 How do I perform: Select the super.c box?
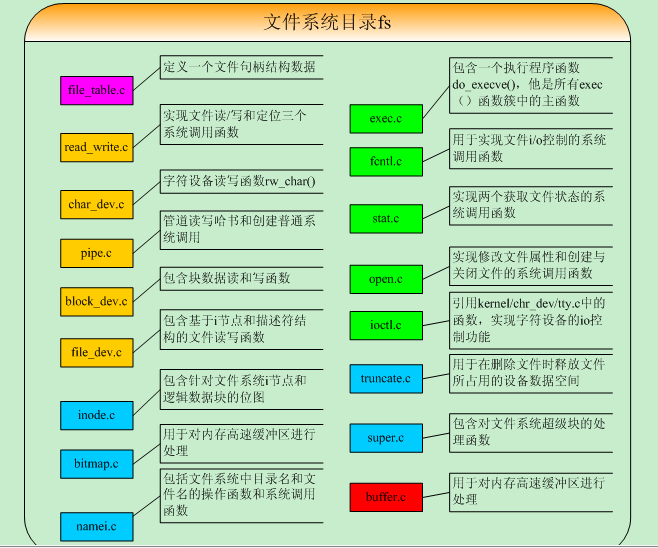point(386,438)
